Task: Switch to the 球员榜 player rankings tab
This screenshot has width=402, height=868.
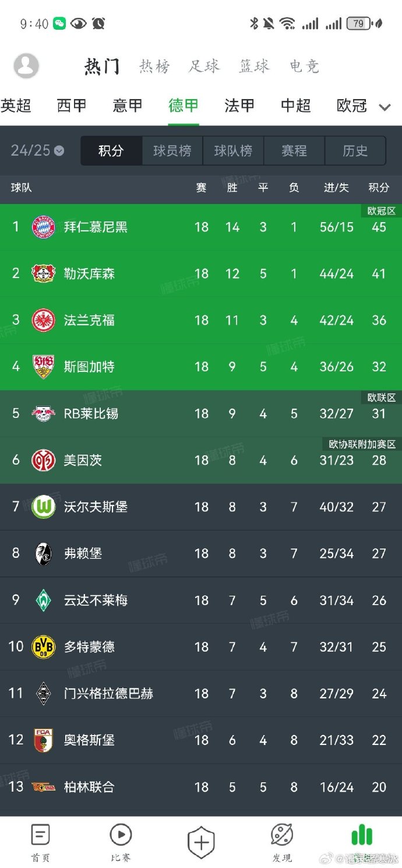Action: 172,151
